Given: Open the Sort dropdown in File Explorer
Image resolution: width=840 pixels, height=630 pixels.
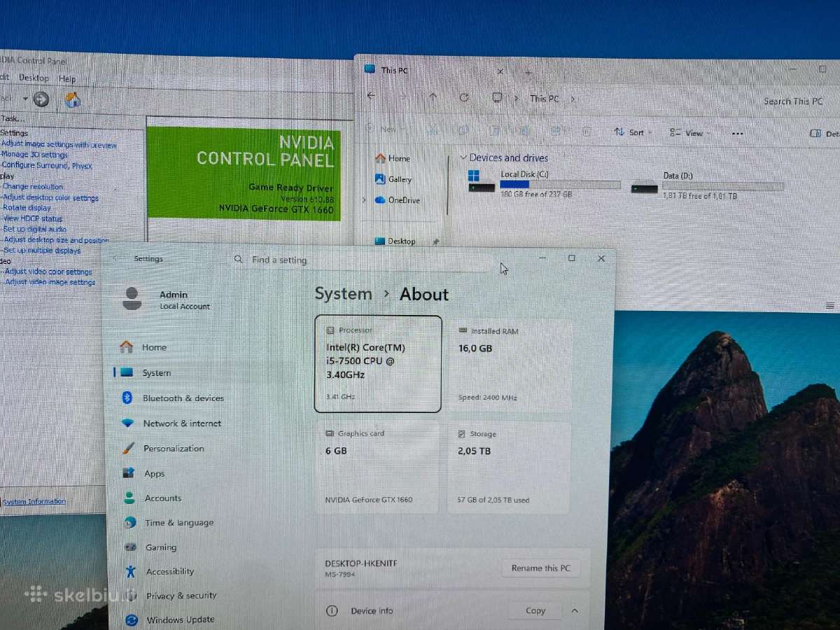Looking at the screenshot, I should pos(633,132).
